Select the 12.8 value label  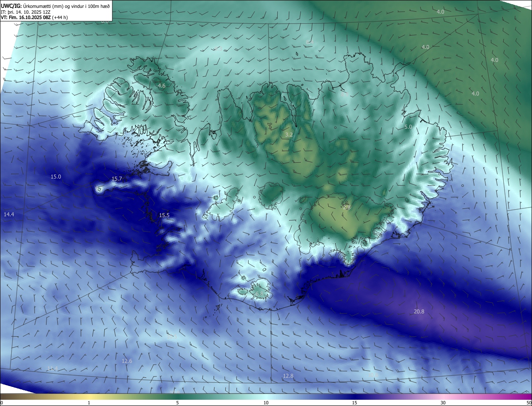coord(288,376)
